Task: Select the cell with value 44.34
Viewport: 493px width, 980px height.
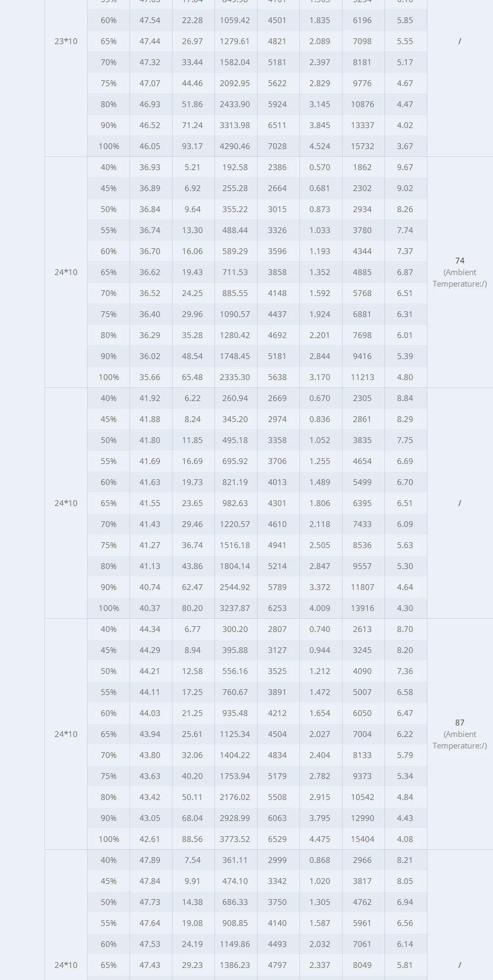Action: click(150, 629)
